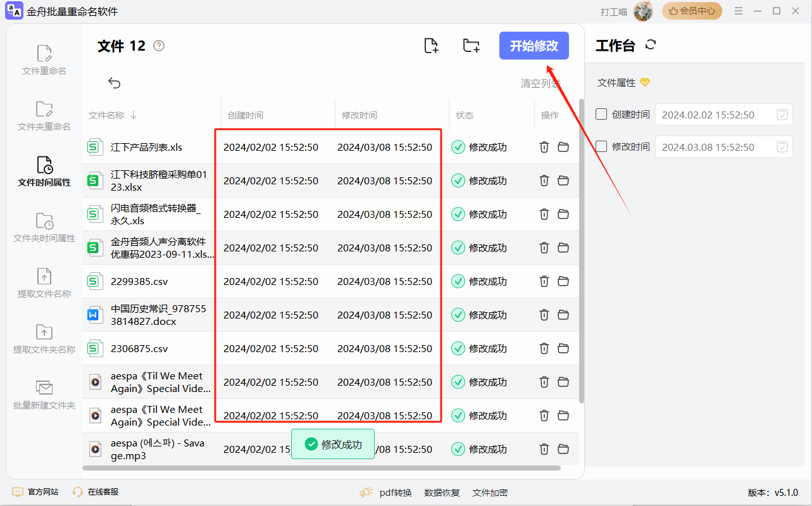Open 提取文件名称 in sidebar
Screen dimensions: 812x506
44,283
